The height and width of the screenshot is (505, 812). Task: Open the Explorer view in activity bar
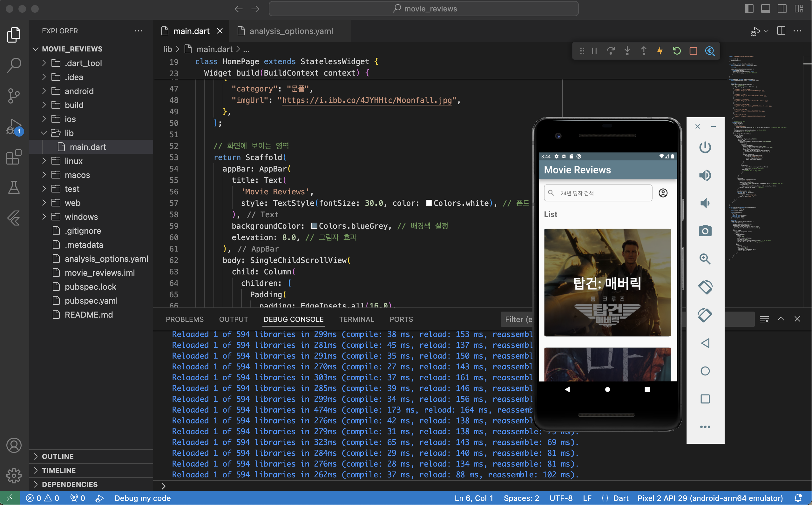pyautogui.click(x=14, y=35)
